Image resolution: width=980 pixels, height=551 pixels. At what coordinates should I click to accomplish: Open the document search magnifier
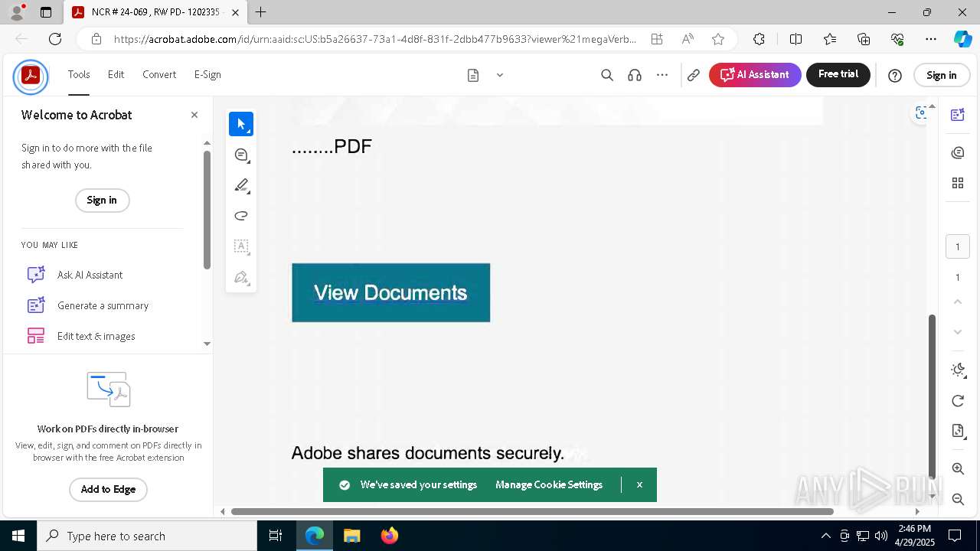(607, 75)
